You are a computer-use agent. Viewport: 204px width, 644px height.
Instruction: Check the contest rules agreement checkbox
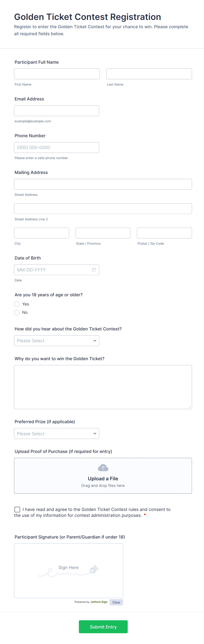pyautogui.click(x=17, y=509)
